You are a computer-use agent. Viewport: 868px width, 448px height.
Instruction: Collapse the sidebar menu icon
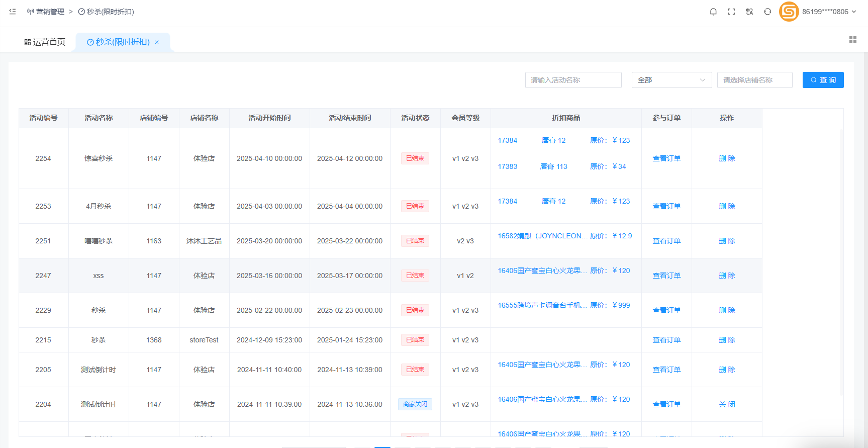click(13, 12)
